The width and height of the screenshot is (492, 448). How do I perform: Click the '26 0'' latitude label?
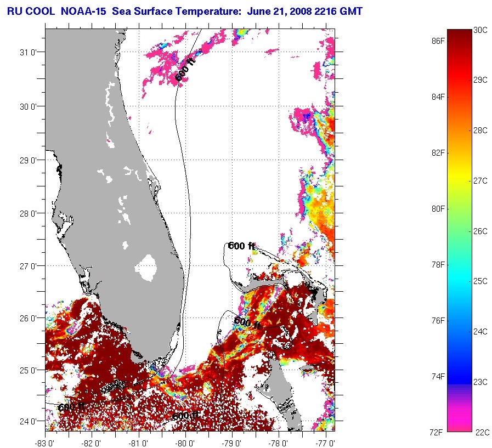click(28, 319)
